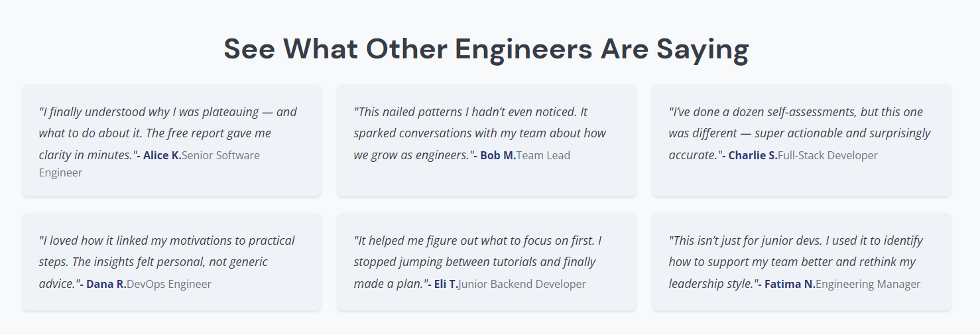Click the "Full-Stack Developer" job title

[x=827, y=156]
